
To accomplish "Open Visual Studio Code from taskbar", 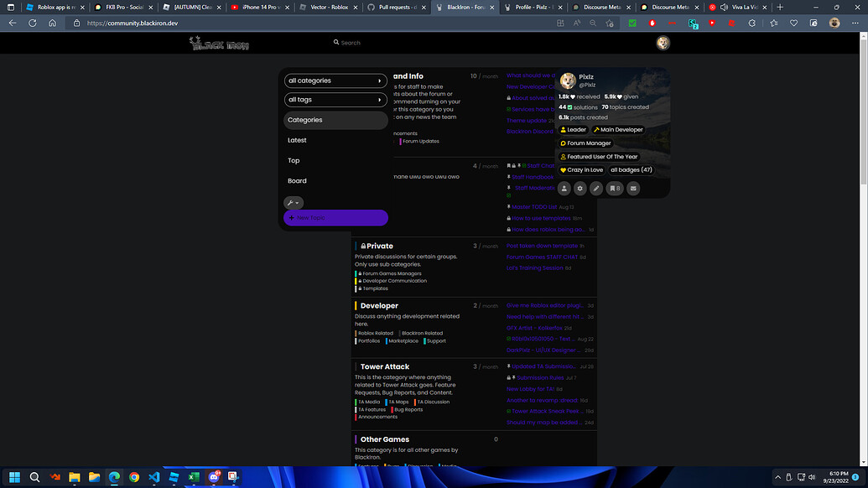I will (153, 477).
